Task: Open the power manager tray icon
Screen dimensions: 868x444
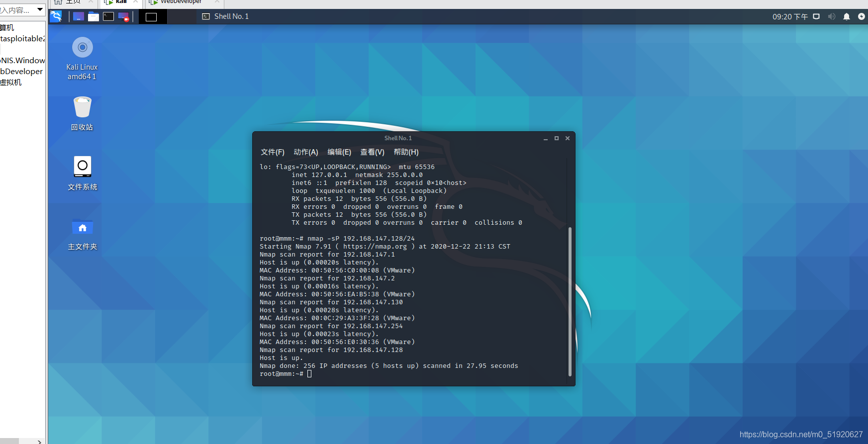Action: click(862, 16)
